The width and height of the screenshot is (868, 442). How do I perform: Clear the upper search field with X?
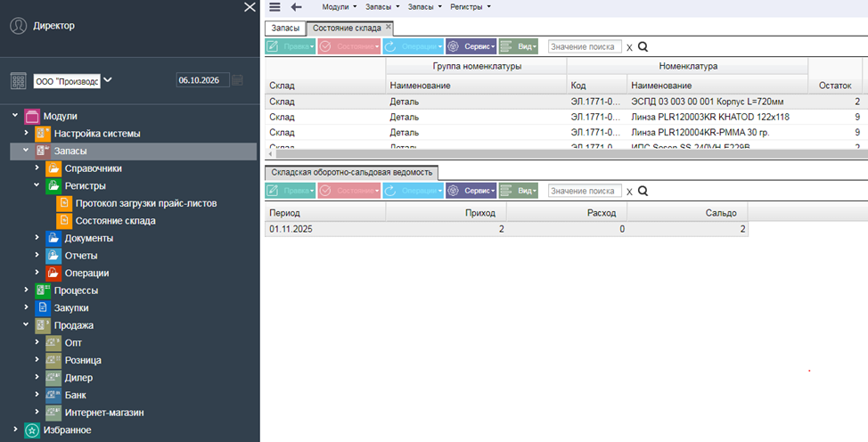tap(629, 47)
